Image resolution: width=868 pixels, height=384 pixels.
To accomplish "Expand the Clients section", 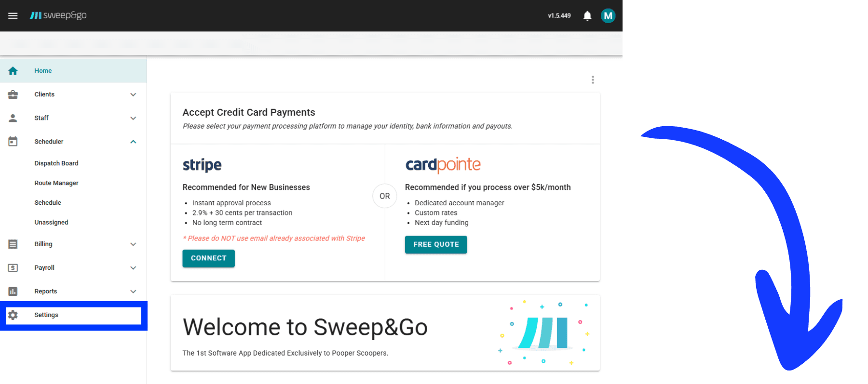I will 133,94.
